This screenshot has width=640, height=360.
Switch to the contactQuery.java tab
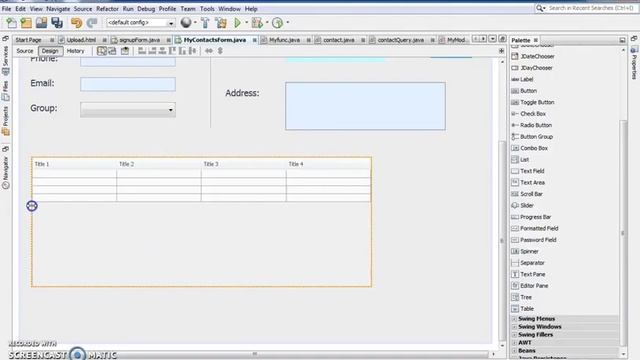click(400, 40)
